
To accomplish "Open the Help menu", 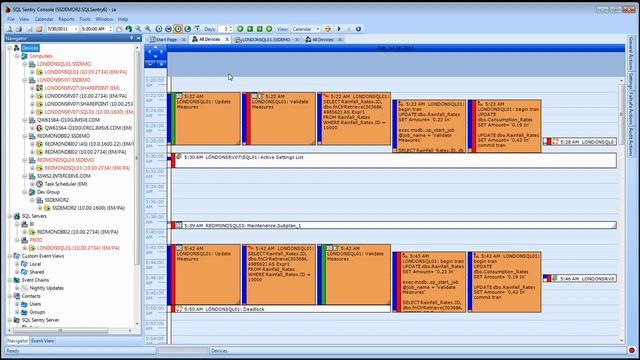I will coord(123,19).
